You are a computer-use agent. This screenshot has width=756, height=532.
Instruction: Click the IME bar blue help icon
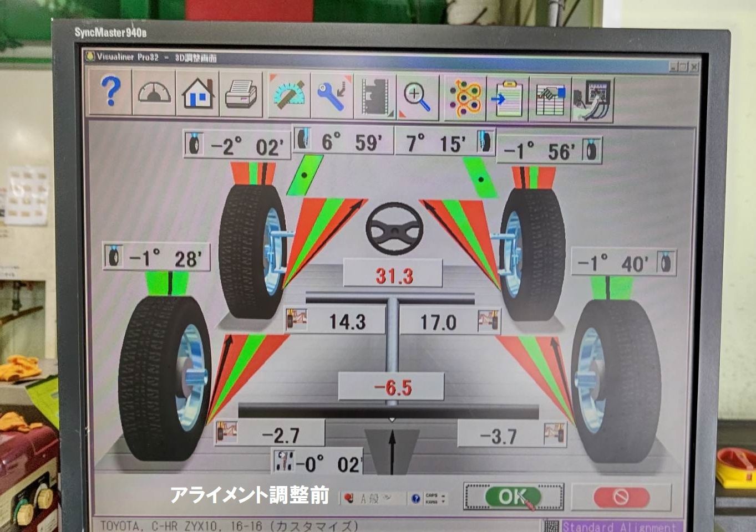tap(415, 499)
